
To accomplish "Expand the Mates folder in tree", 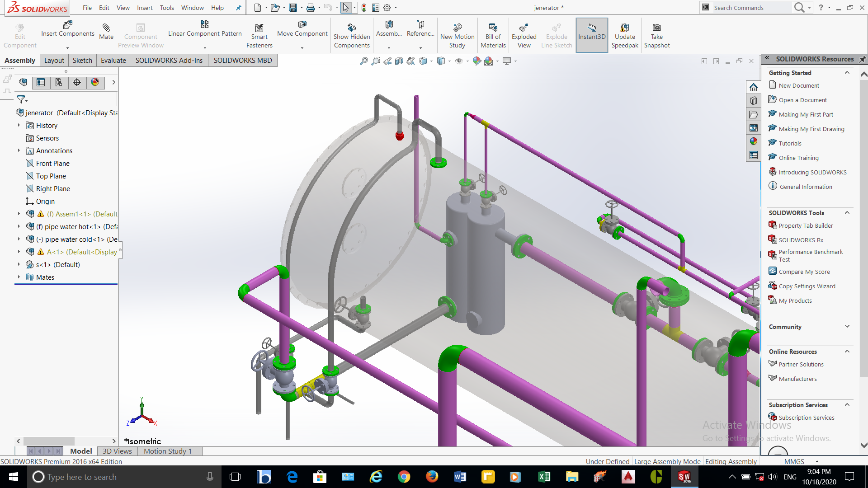I will coord(19,277).
